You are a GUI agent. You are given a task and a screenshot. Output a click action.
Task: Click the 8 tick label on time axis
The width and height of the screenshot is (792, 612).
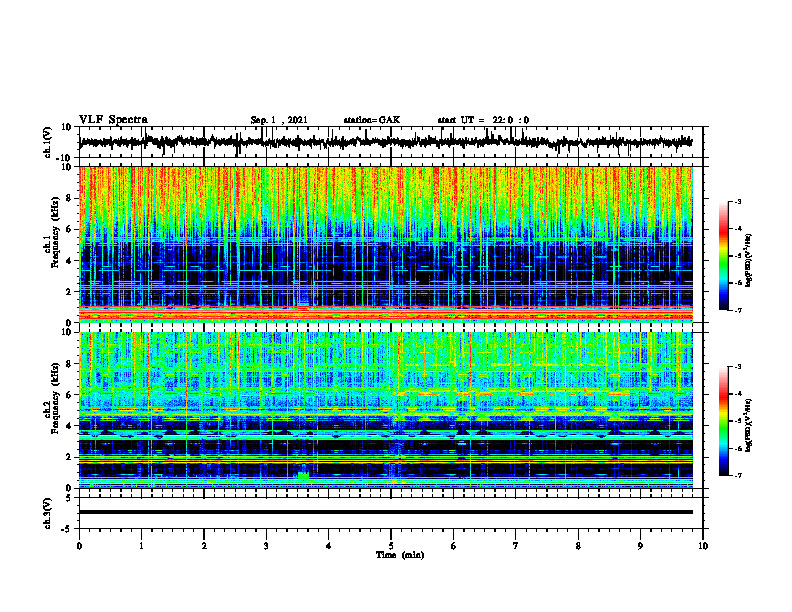[x=578, y=546]
